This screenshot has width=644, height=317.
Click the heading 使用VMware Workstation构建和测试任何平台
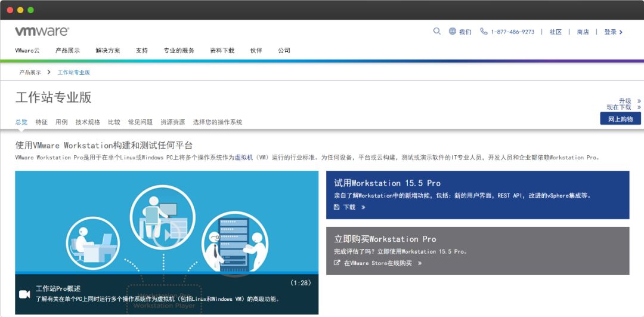[104, 146]
